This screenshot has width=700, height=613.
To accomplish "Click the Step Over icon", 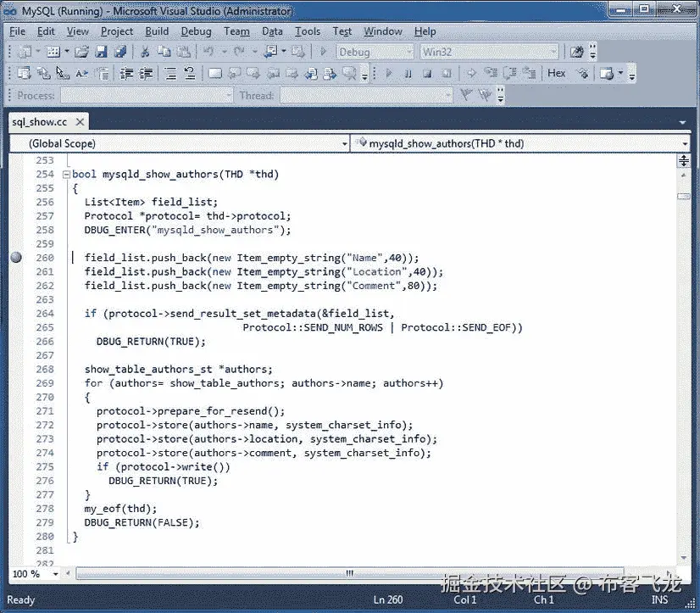I will (510, 73).
